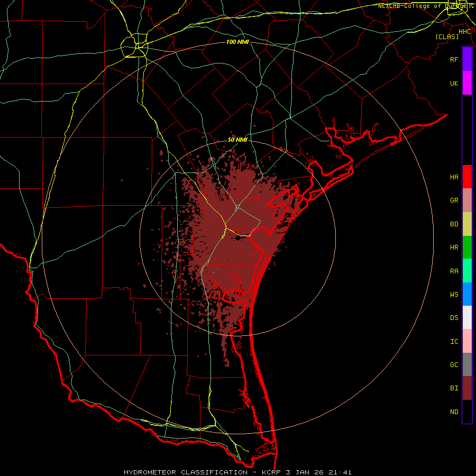Click the white DS legend swatch
This screenshot has width=476, height=476.
pyautogui.click(x=467, y=317)
